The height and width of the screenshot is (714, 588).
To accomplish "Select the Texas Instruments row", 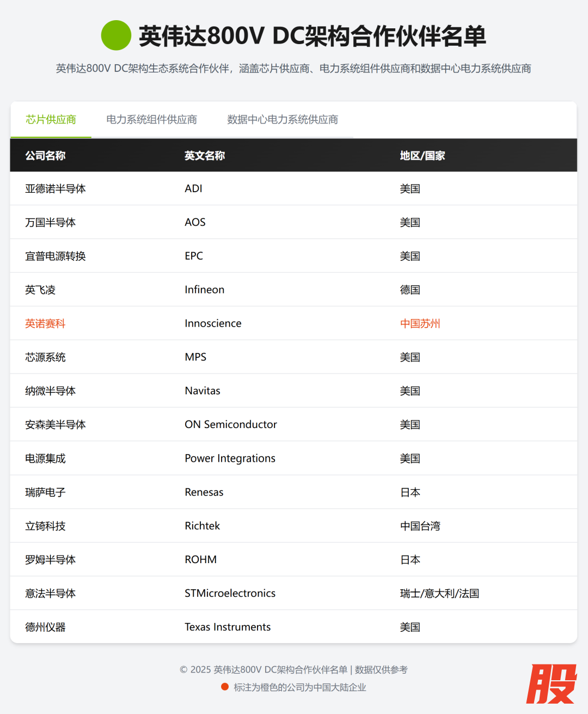I will (227, 627).
